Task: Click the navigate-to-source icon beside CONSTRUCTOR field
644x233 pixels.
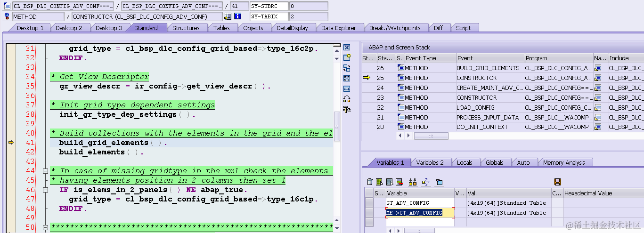Action: (x=228, y=16)
